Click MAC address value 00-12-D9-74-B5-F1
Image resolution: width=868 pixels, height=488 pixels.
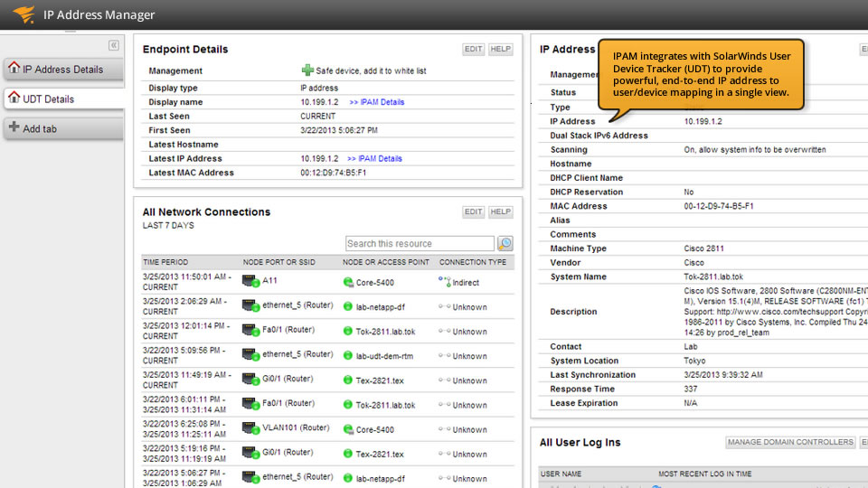[x=719, y=206]
